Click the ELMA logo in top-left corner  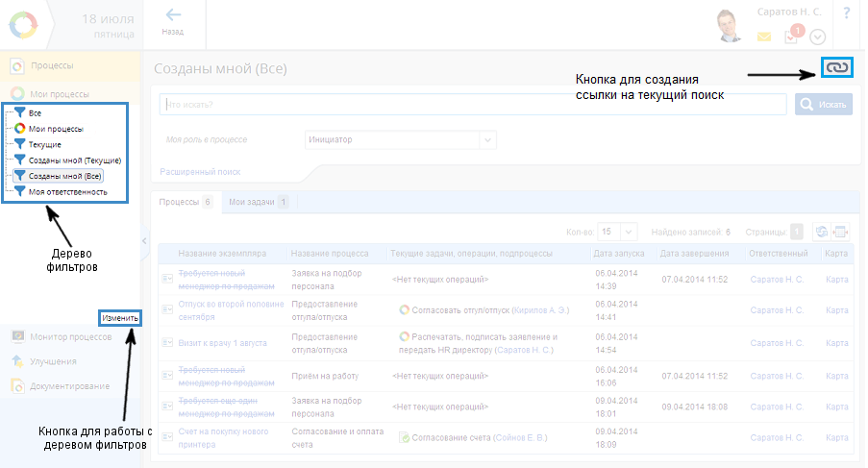tap(22, 24)
